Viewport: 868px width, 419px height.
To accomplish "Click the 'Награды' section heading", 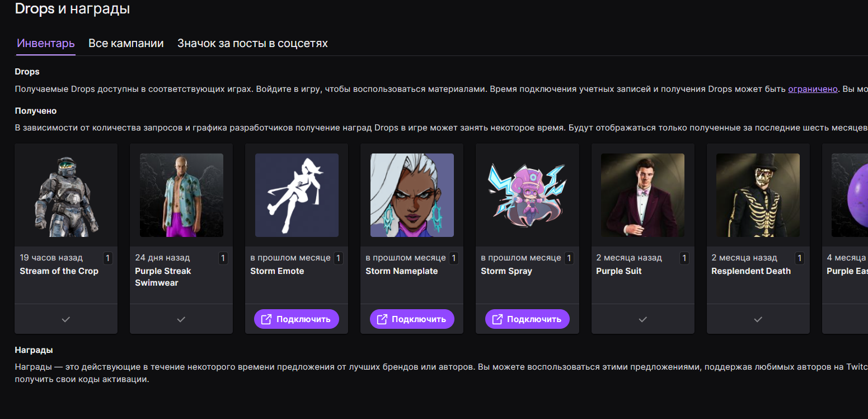I will point(34,350).
